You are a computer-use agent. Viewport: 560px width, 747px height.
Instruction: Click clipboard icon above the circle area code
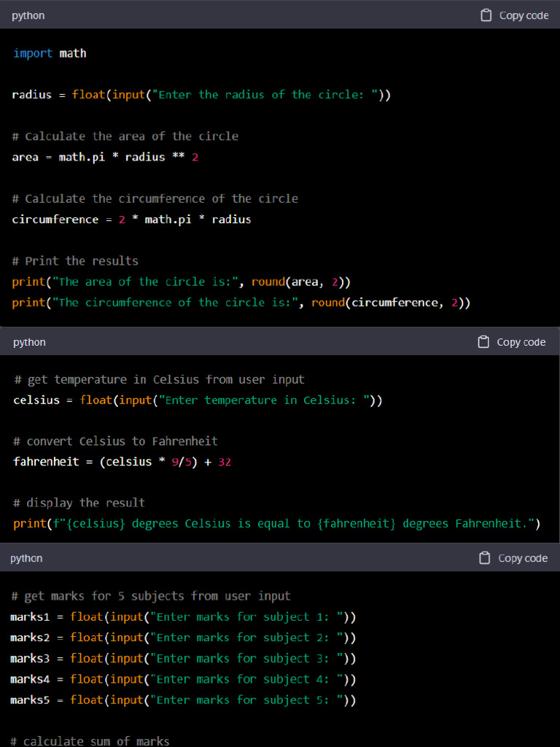(486, 15)
